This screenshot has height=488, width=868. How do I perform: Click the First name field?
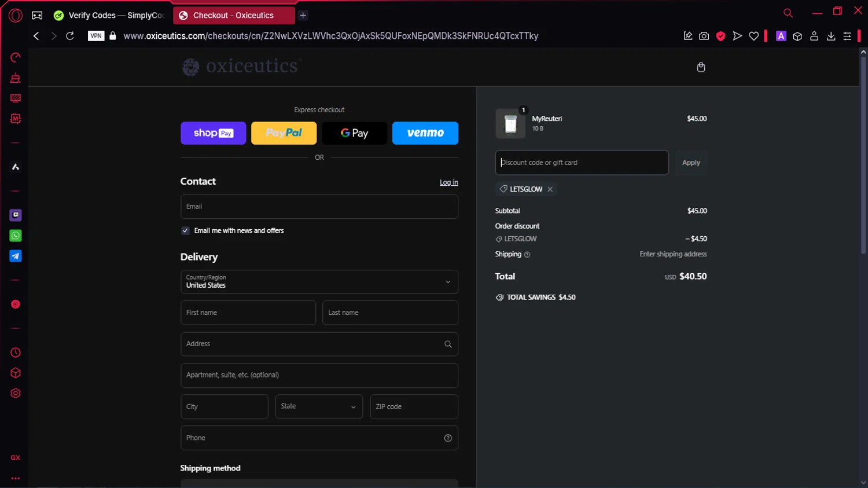pos(248,313)
